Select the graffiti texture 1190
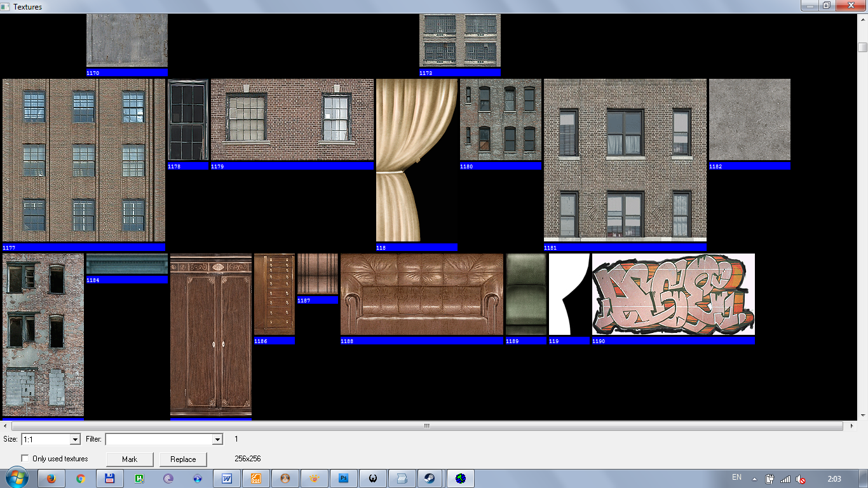 tap(674, 294)
